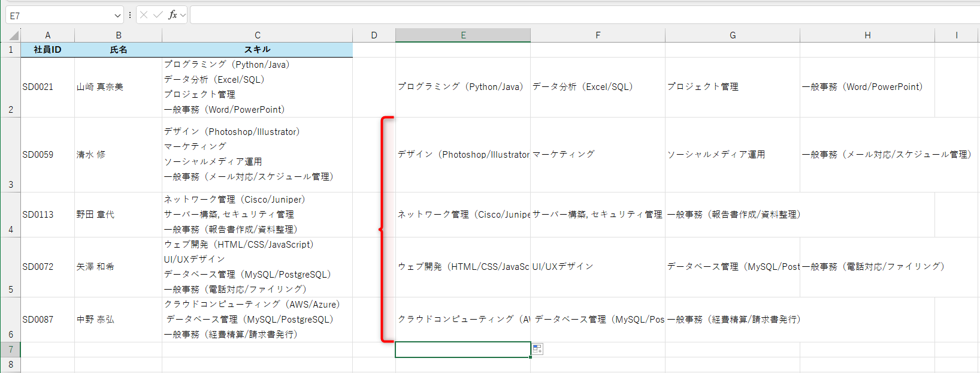This screenshot has width=980, height=373.
Task: Click cell G2 with プロジェクト管理
Action: [x=733, y=87]
